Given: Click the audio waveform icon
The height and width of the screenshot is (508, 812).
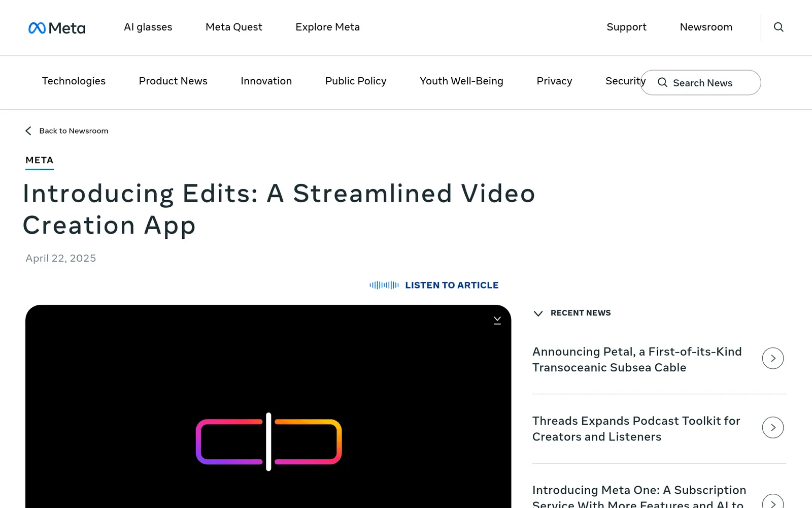Looking at the screenshot, I should click(384, 285).
